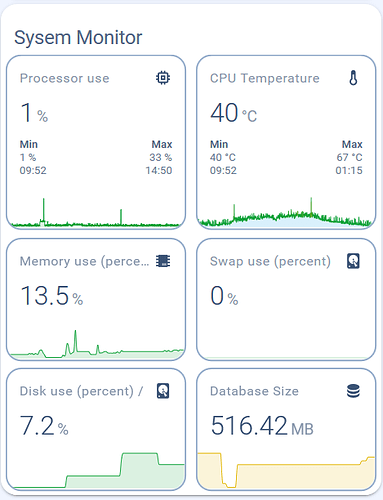Click the CPU temperature history graph
The height and width of the screenshot is (500, 383).
pyautogui.click(x=286, y=212)
